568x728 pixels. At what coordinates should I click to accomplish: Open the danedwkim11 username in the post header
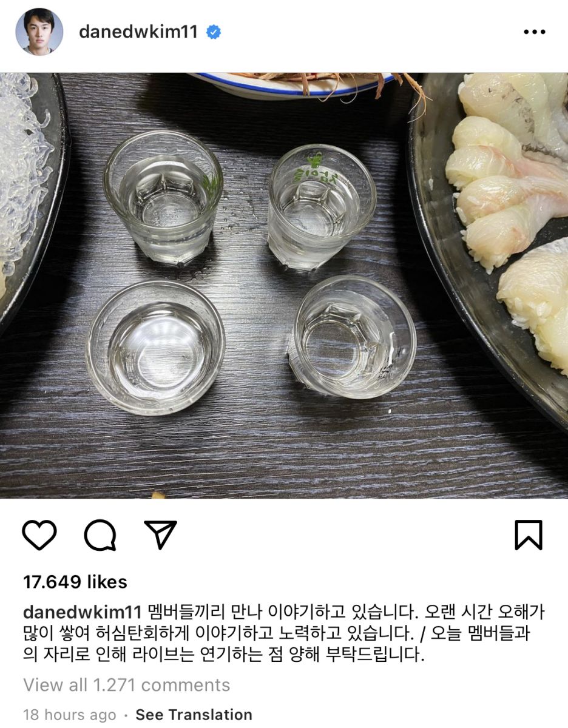point(138,32)
